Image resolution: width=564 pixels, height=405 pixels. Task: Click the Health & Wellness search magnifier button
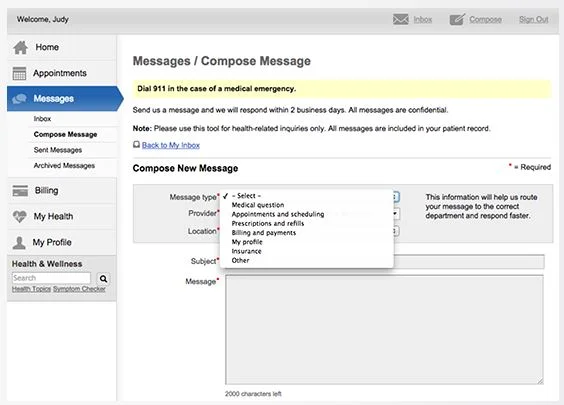[103, 278]
